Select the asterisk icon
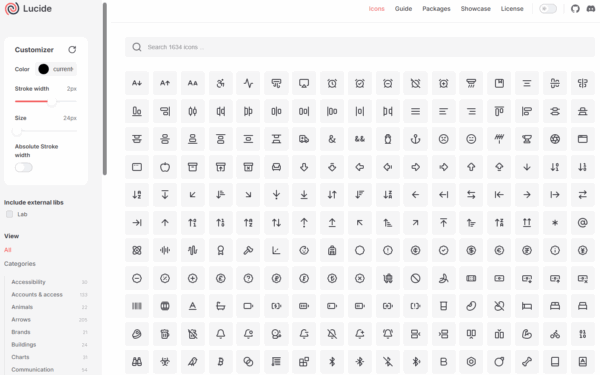This screenshot has height=375, width=600. click(x=555, y=223)
